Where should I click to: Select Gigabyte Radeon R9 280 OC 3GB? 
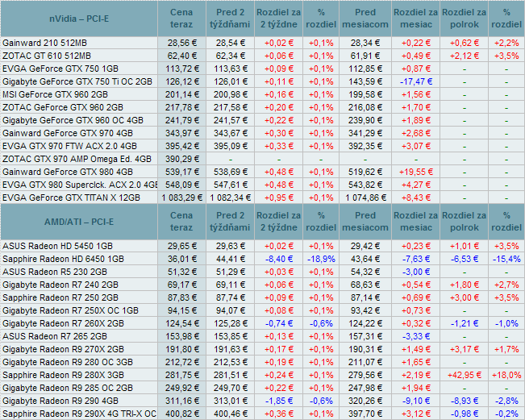point(68,362)
